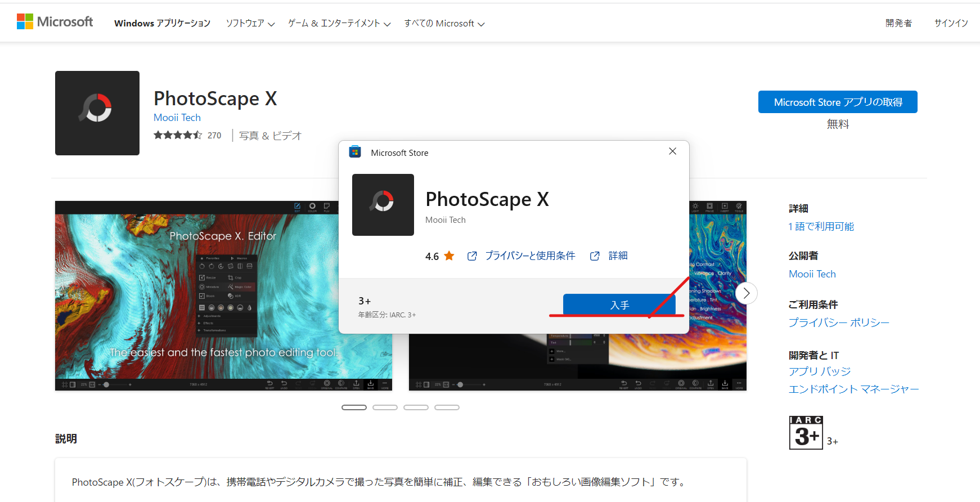
Task: Expand the ゲーム & エンターテイメント menu
Action: point(339,23)
